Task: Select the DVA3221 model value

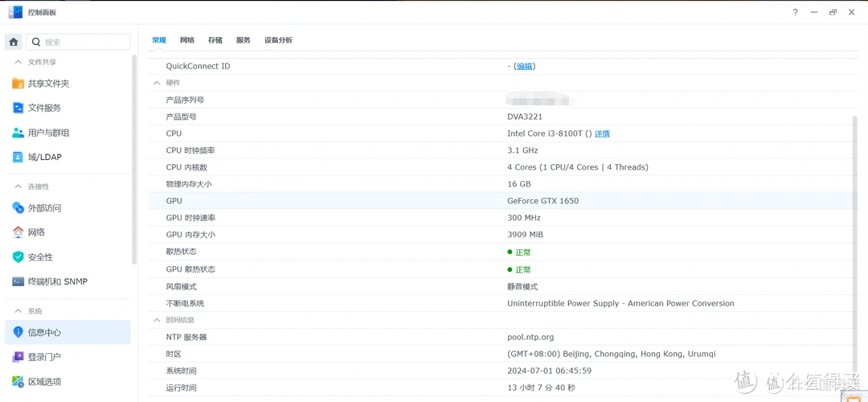Action: (525, 117)
